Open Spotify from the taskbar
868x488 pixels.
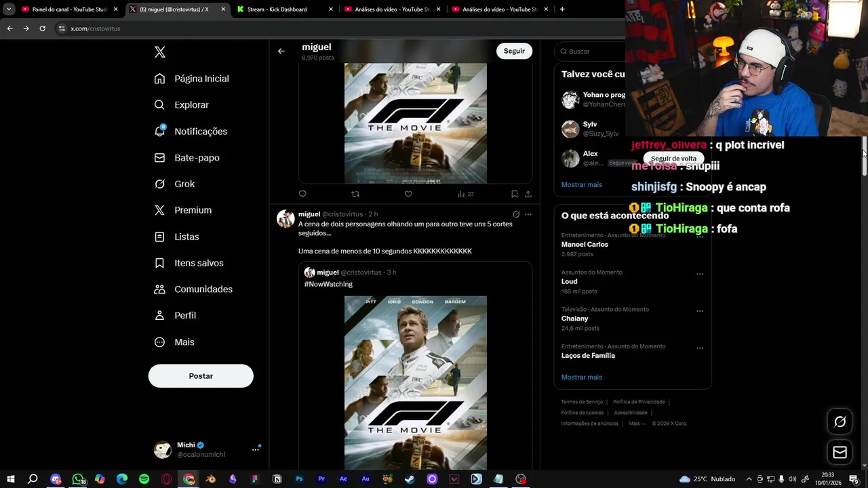point(144,479)
